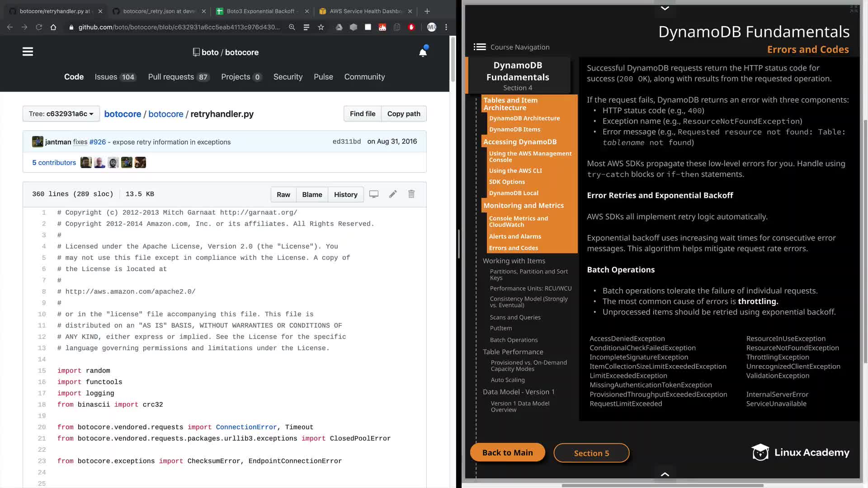Reload the browser page
The width and height of the screenshot is (868, 488).
(x=39, y=27)
